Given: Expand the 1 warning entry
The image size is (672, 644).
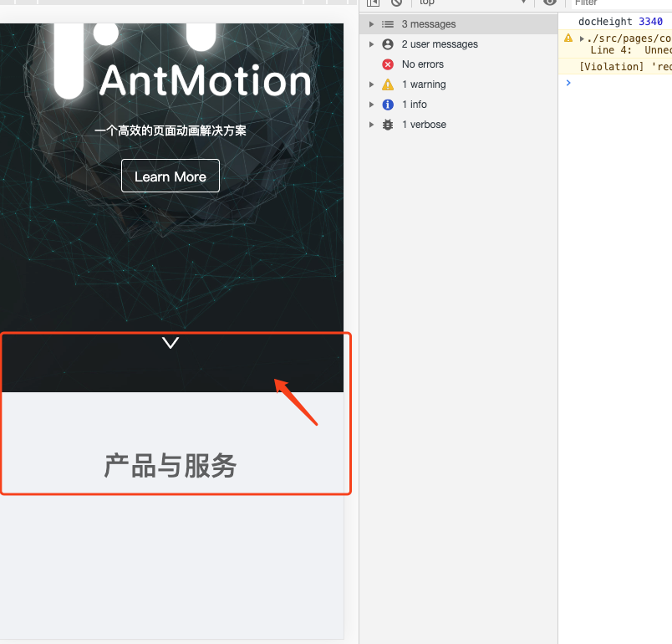Looking at the screenshot, I should pyautogui.click(x=372, y=84).
